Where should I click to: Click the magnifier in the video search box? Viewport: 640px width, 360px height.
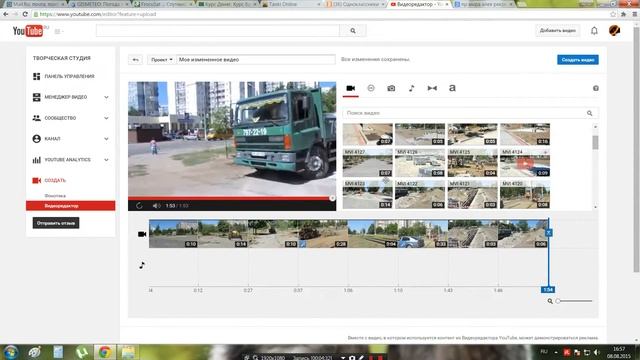click(589, 113)
